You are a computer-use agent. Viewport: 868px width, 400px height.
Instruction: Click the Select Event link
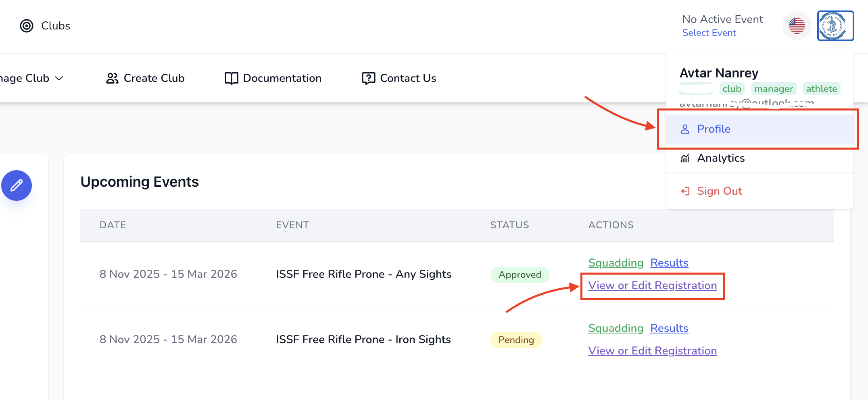(709, 33)
